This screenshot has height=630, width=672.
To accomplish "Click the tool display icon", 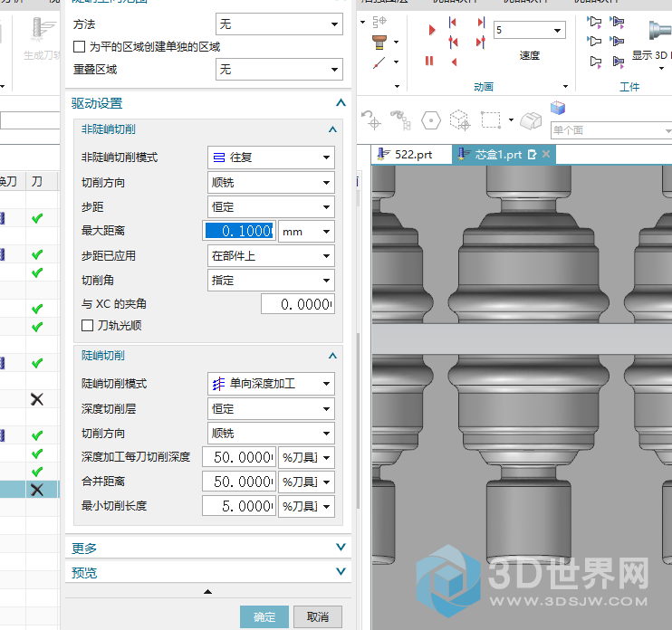I will coord(379,42).
